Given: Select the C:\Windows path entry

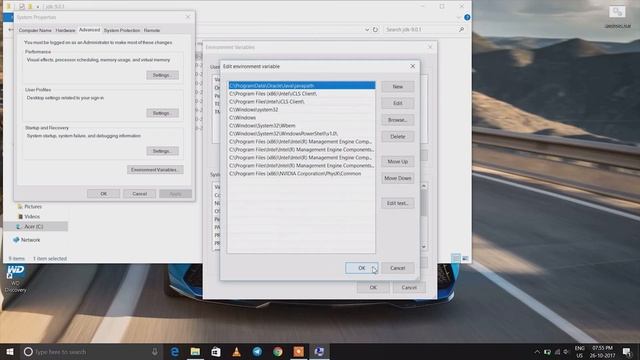Looking at the screenshot, I should point(302,118).
